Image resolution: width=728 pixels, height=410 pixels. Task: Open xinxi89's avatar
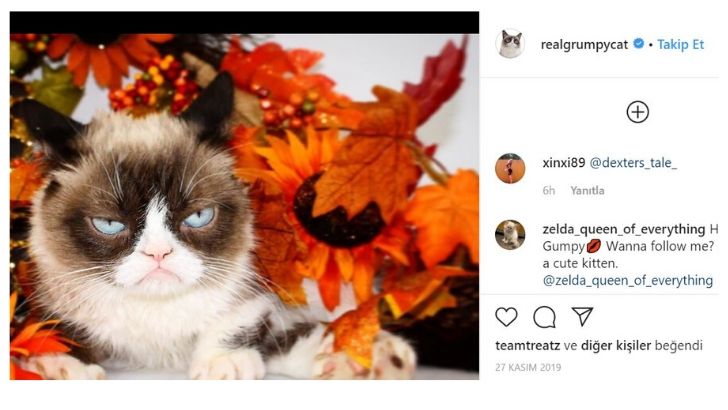510,168
